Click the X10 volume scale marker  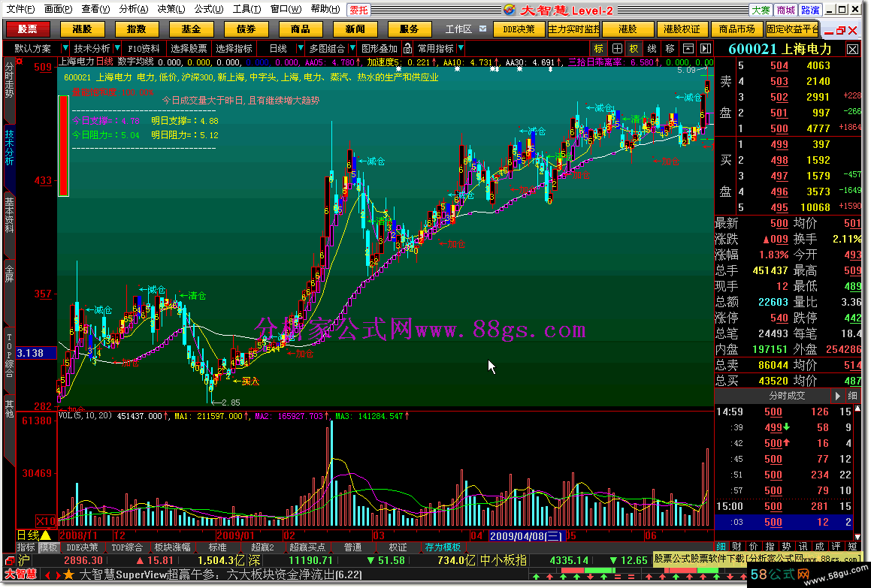pos(46,521)
